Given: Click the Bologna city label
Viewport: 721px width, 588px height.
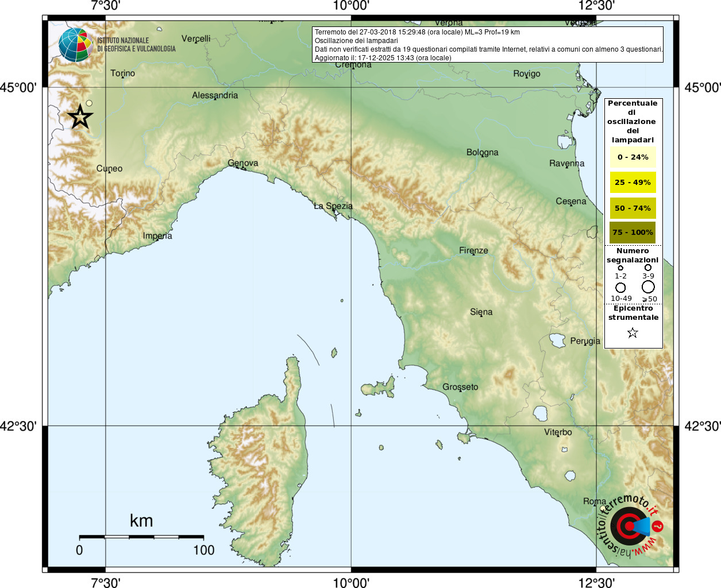Looking at the screenshot, I should tap(482, 152).
